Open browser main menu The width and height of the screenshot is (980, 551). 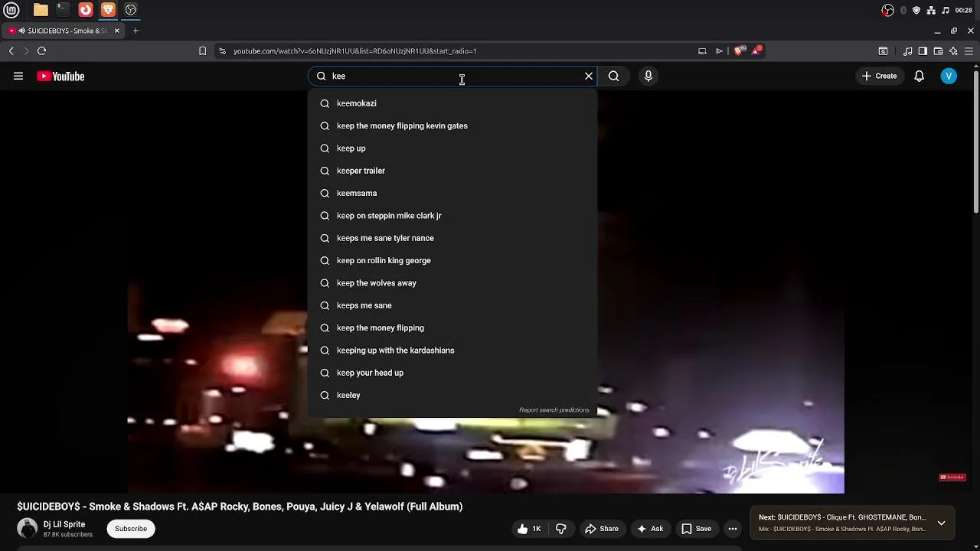969,51
